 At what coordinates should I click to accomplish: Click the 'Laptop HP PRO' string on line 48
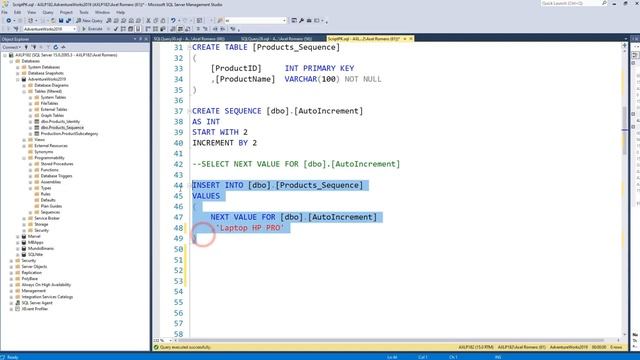coord(250,228)
